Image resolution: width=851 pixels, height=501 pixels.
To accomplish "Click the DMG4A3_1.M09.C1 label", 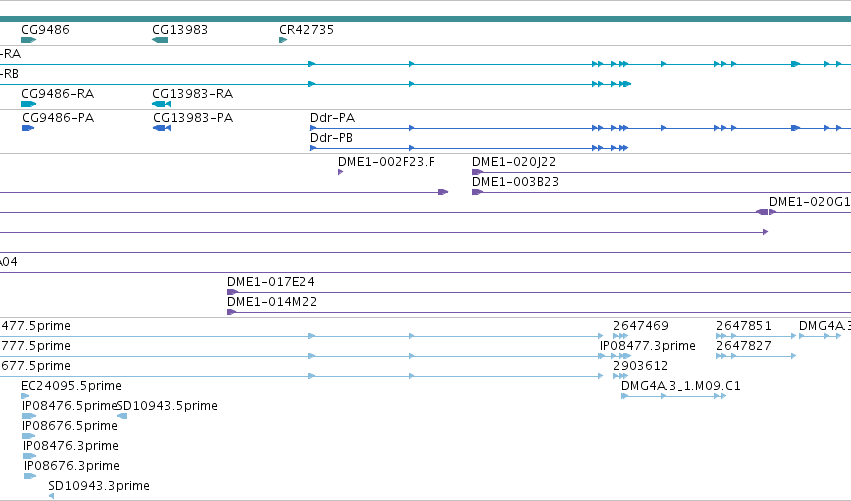I will (681, 386).
